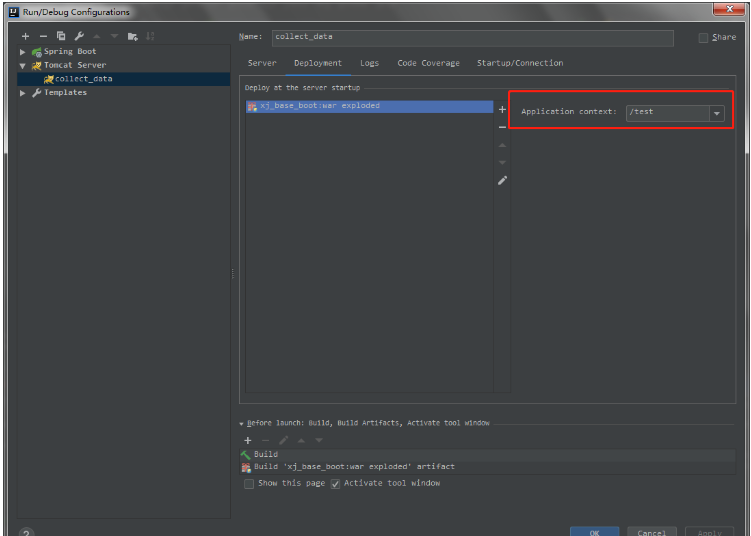Remove before launch task minus icon

tap(265, 440)
